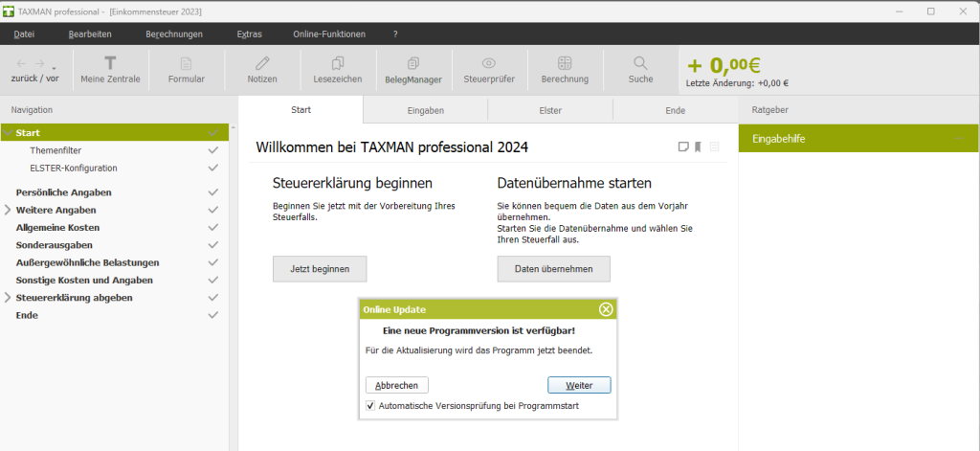This screenshot has height=451, width=980.
Task: Click the note icon beside the welcome heading
Action: pos(683,147)
